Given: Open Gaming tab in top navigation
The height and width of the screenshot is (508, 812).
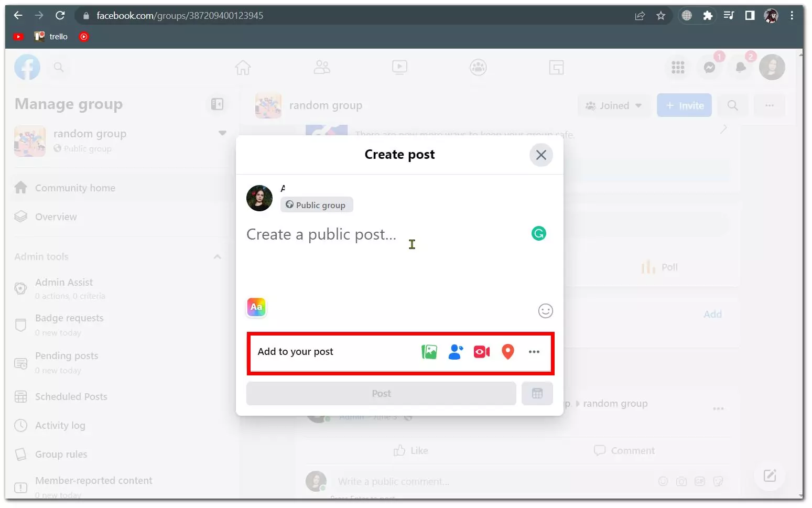Looking at the screenshot, I should point(556,67).
